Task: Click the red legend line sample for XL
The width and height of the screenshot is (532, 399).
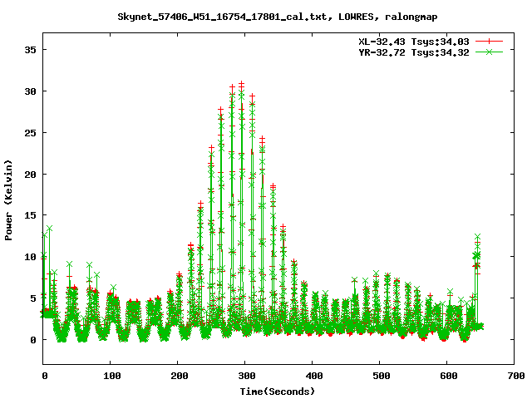Action: pyautogui.click(x=489, y=42)
